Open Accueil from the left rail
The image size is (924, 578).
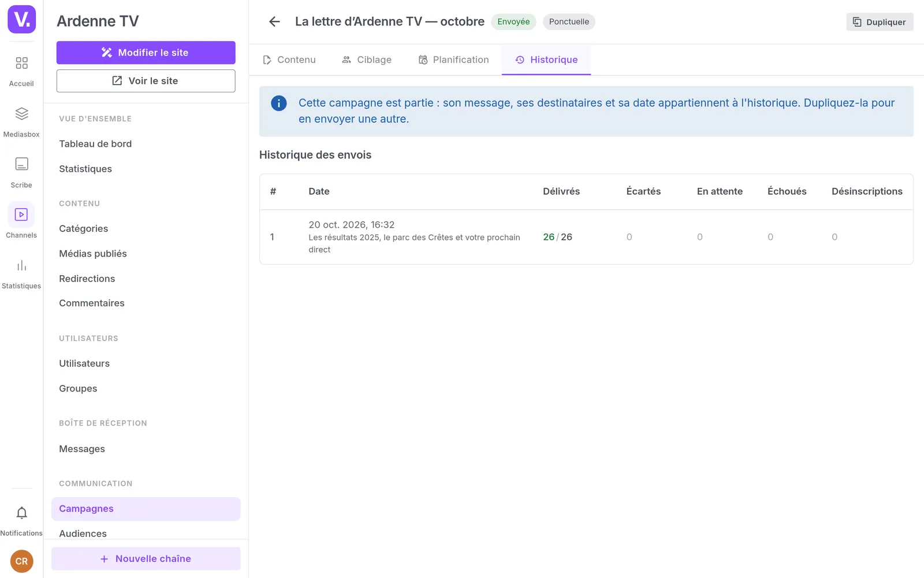coord(21,71)
